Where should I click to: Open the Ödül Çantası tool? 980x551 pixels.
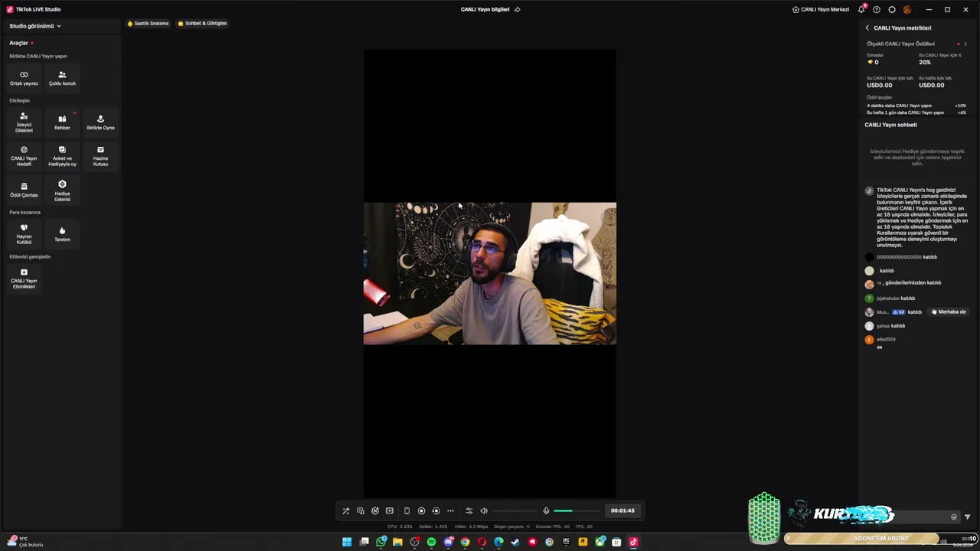coord(24,190)
